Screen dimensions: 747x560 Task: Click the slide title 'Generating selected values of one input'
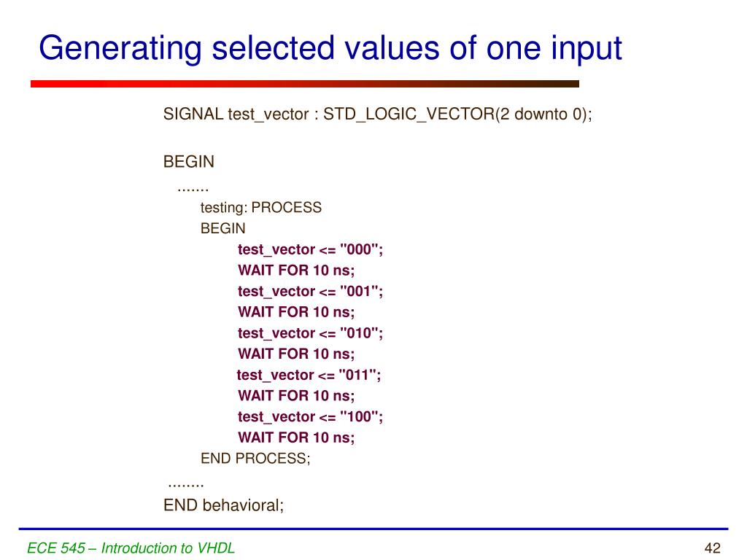[330, 49]
